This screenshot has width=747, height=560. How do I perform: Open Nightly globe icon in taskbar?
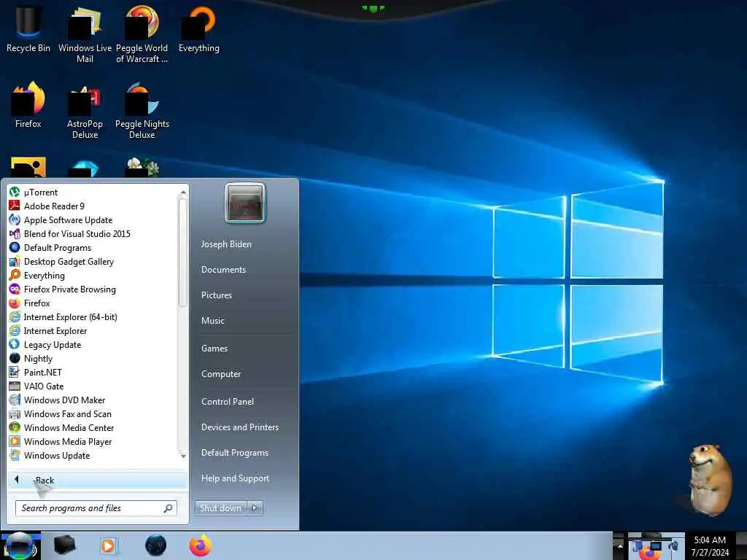156,545
